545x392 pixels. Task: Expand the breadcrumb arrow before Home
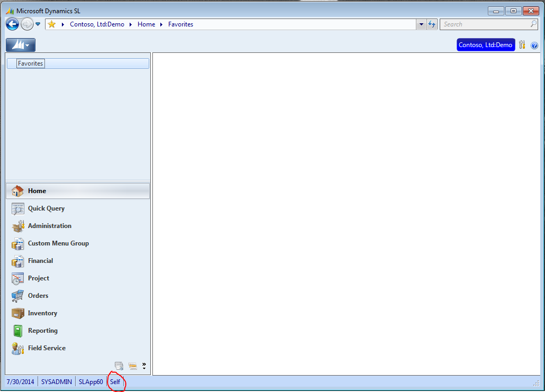(x=131, y=24)
